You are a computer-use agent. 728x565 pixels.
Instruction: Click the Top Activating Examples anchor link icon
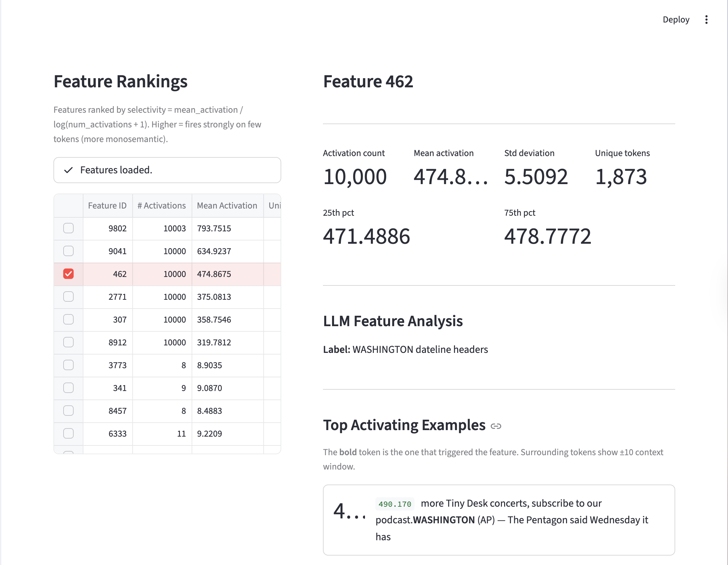coord(496,426)
